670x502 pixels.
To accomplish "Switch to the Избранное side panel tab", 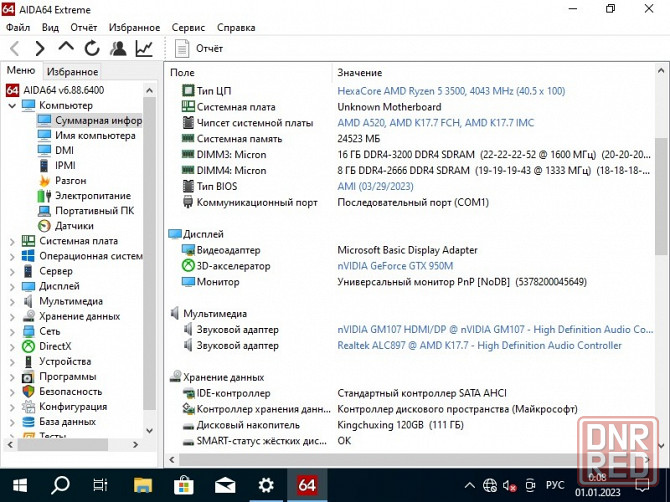I will tap(72, 71).
